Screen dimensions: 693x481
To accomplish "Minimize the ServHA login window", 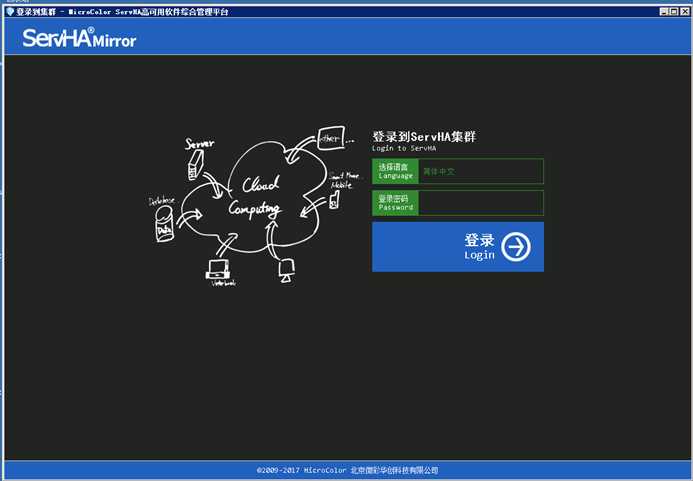I will point(663,12).
